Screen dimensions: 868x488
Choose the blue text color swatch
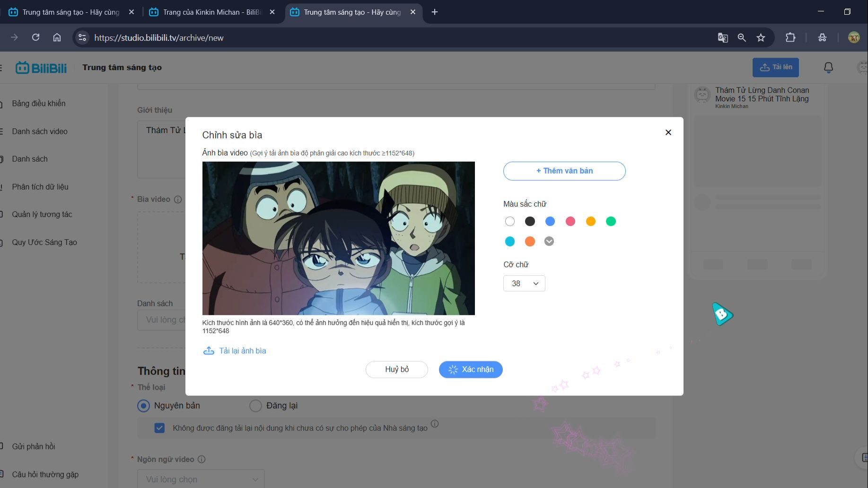[x=550, y=221]
